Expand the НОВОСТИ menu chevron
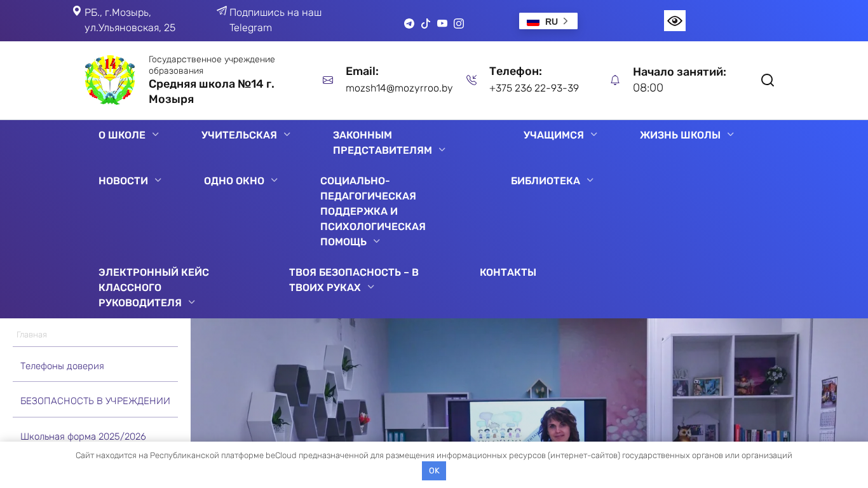This screenshot has width=868, height=488. 158,180
